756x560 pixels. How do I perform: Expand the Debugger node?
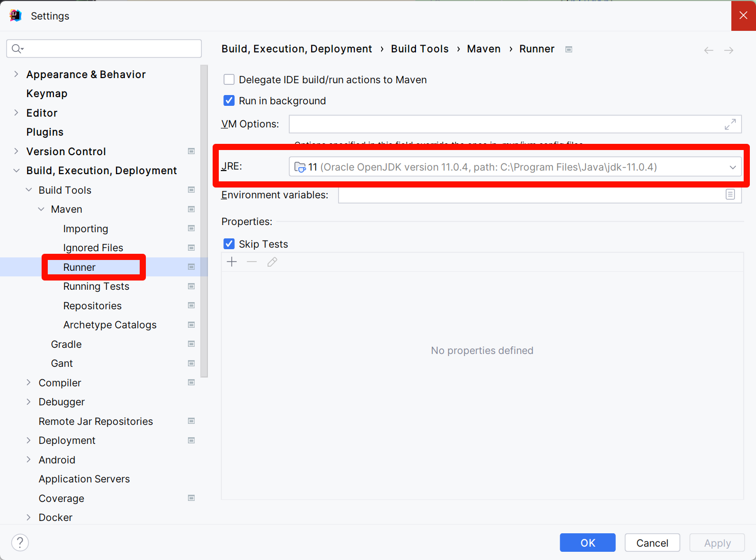click(x=29, y=402)
